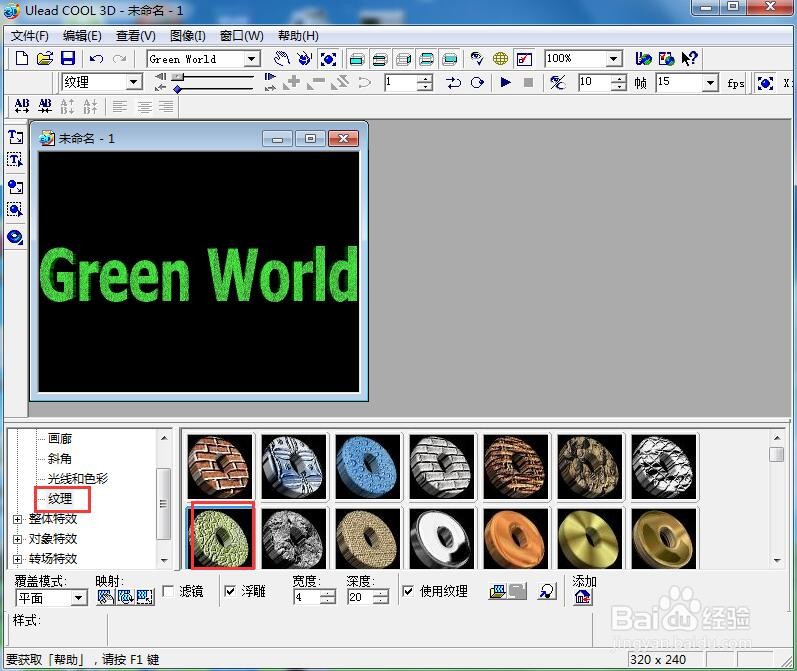Viewport: 797px width, 671px height.
Task: Open the 15 fps dropdown
Action: click(710, 82)
